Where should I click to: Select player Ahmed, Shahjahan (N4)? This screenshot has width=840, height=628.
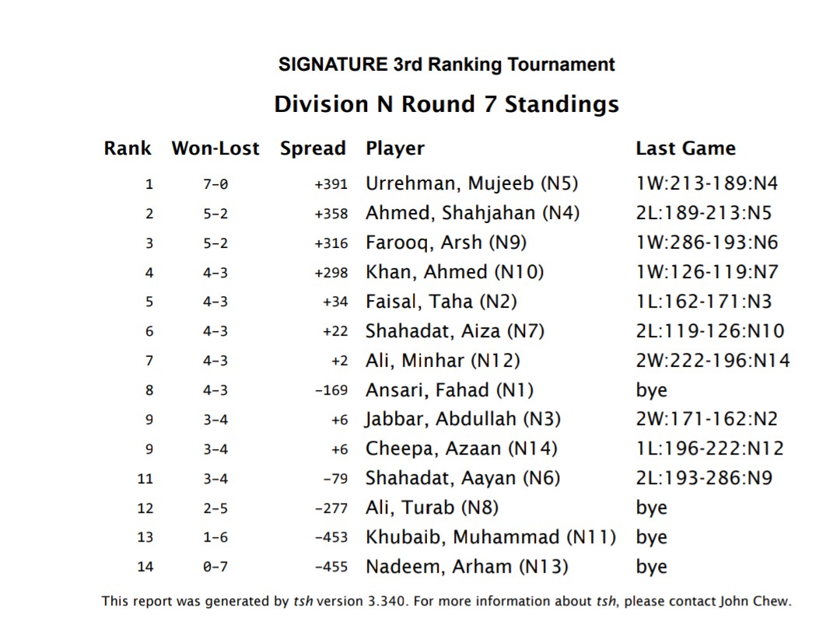(x=473, y=213)
